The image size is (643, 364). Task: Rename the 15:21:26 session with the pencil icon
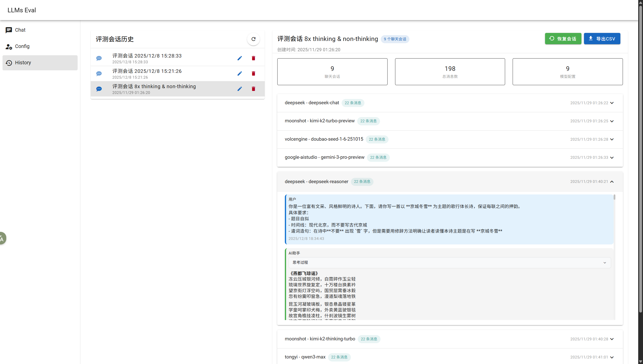point(240,74)
